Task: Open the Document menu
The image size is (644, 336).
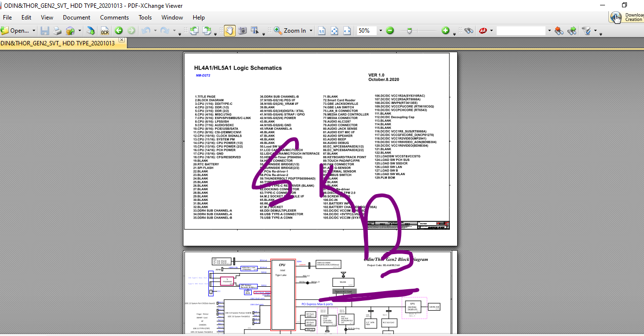Action: coord(77,17)
